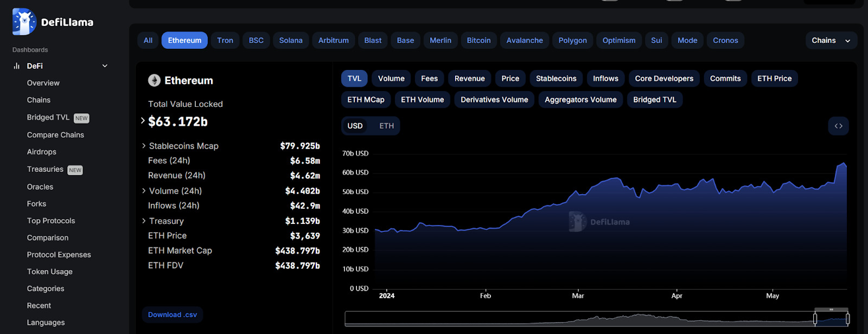Image resolution: width=868 pixels, height=334 pixels.
Task: Click the Ethereum coin logo icon
Action: click(x=155, y=80)
